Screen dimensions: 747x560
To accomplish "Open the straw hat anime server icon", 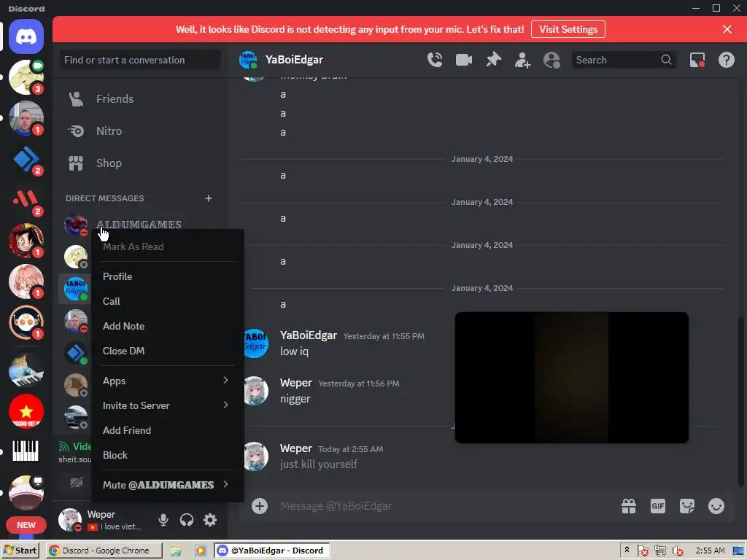I will click(x=26, y=241).
